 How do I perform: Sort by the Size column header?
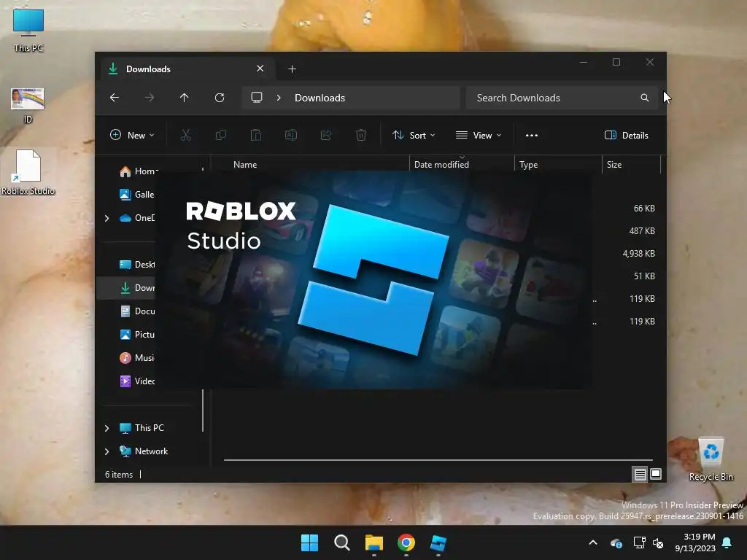631,164
